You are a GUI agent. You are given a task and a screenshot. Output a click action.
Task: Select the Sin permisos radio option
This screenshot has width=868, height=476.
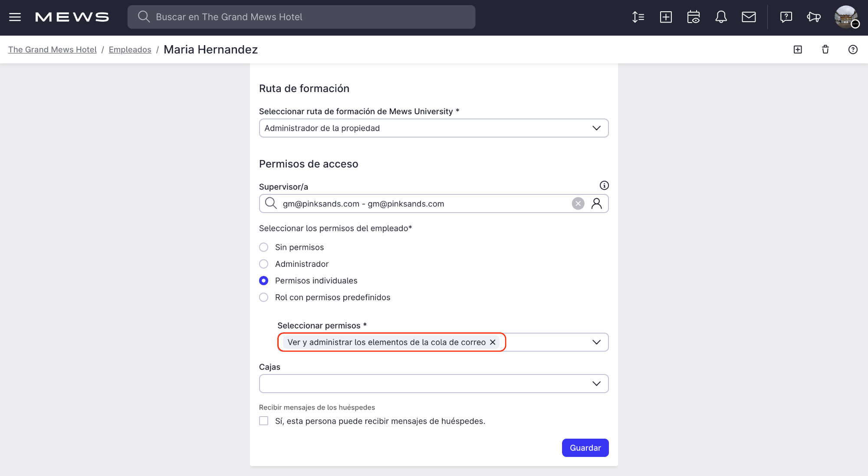tap(263, 247)
